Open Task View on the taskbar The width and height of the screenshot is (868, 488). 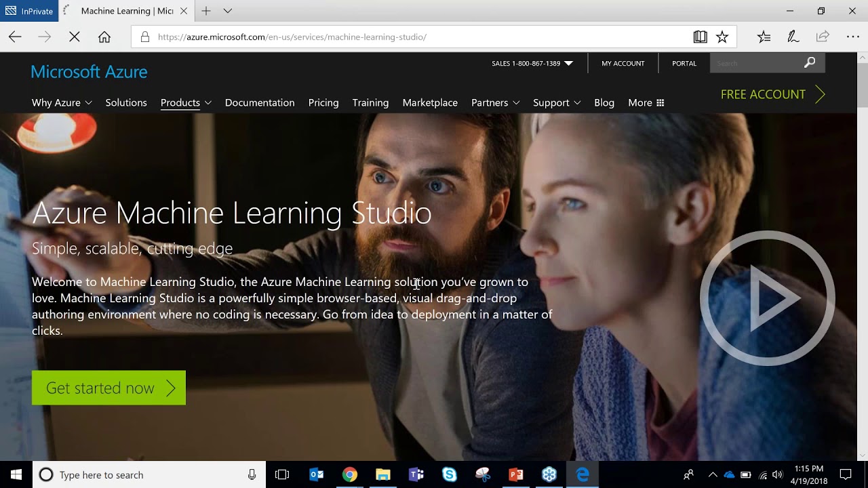pyautogui.click(x=282, y=474)
